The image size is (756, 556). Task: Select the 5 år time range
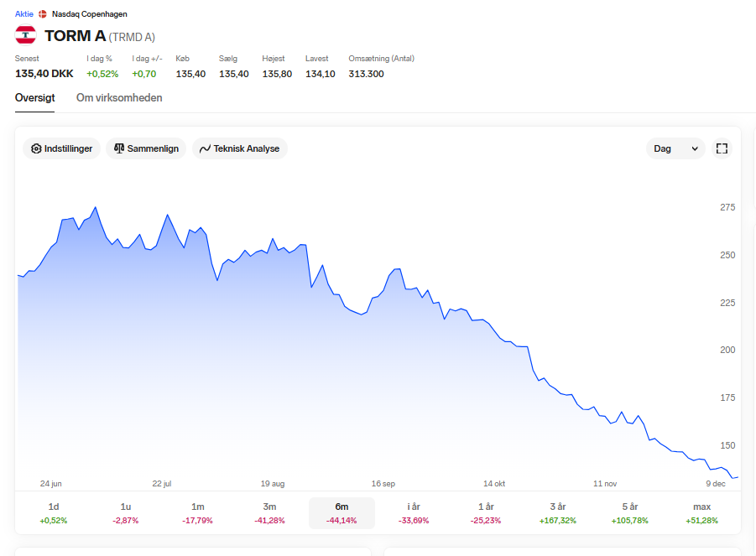[x=630, y=513]
